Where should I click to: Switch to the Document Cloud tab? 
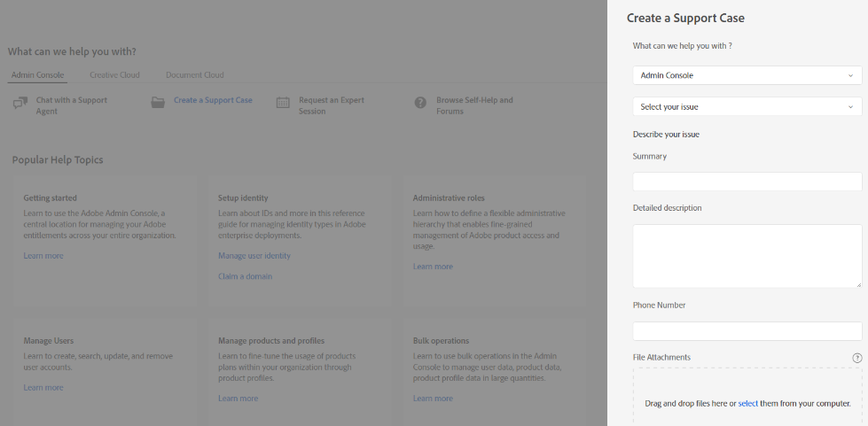(x=194, y=75)
